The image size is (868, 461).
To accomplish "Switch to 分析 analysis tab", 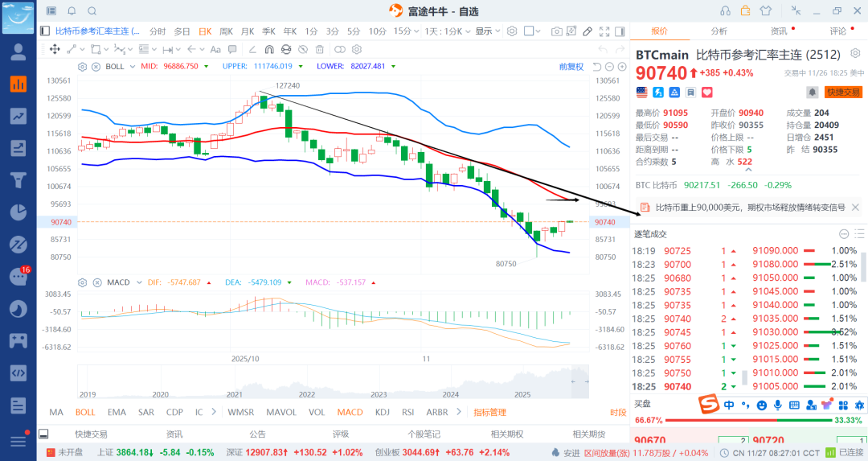I will [x=719, y=31].
